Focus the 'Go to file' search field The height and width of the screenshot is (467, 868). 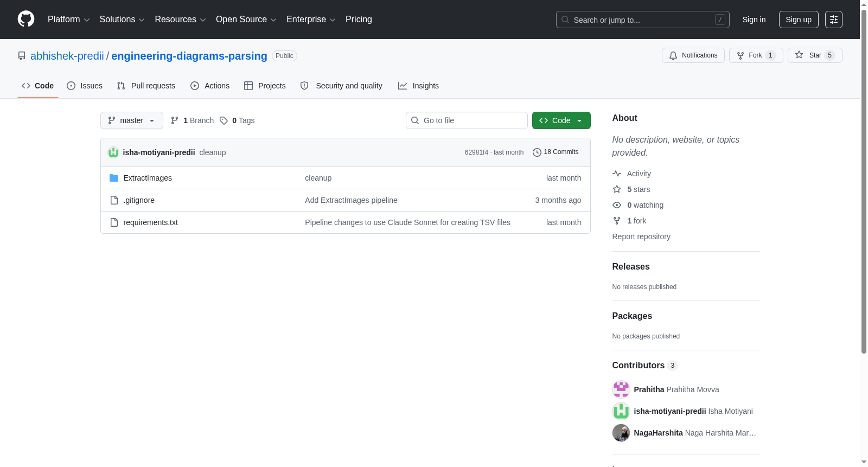pyautogui.click(x=467, y=120)
